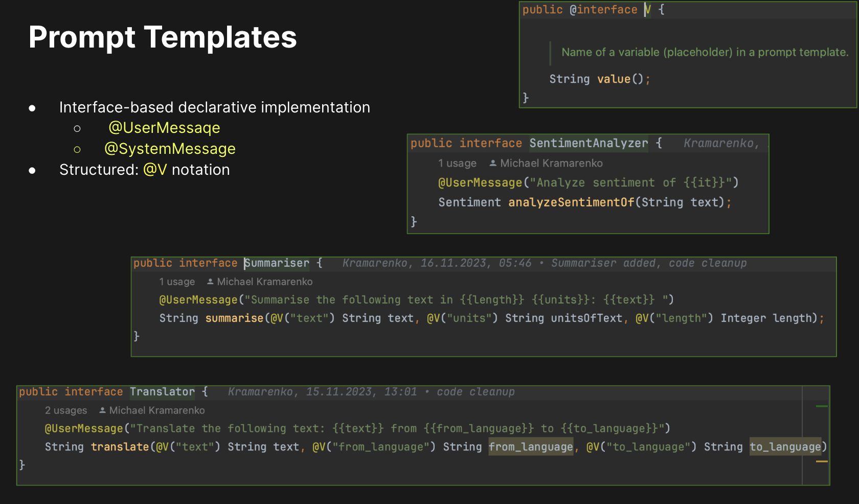Open the '1 usage' hint on Summariser
The width and height of the screenshot is (859, 504).
176,281
